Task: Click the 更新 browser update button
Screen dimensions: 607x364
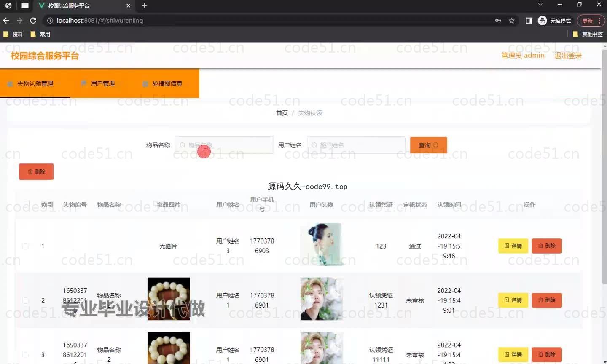Action: [587, 20]
